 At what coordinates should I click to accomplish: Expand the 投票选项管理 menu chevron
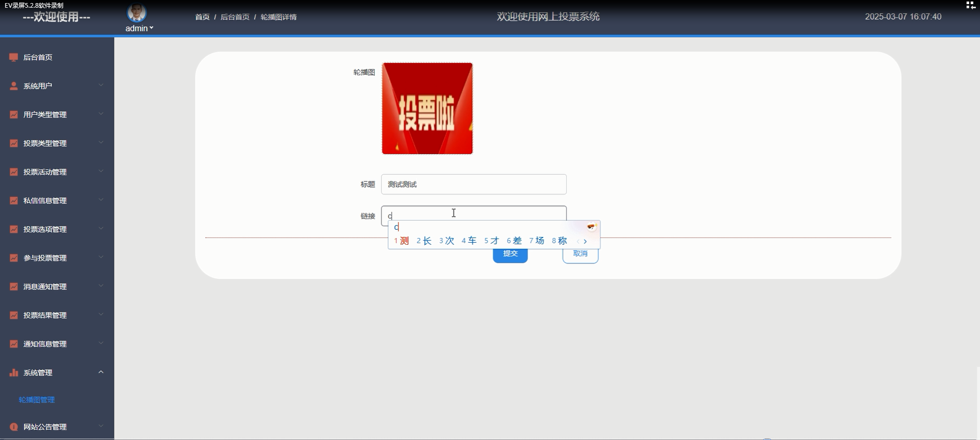point(101,229)
